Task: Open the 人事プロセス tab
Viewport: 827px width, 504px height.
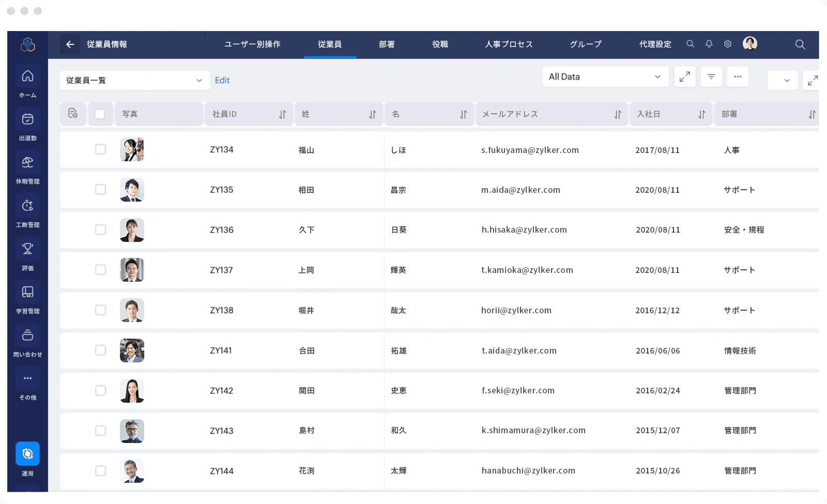Action: click(x=509, y=44)
